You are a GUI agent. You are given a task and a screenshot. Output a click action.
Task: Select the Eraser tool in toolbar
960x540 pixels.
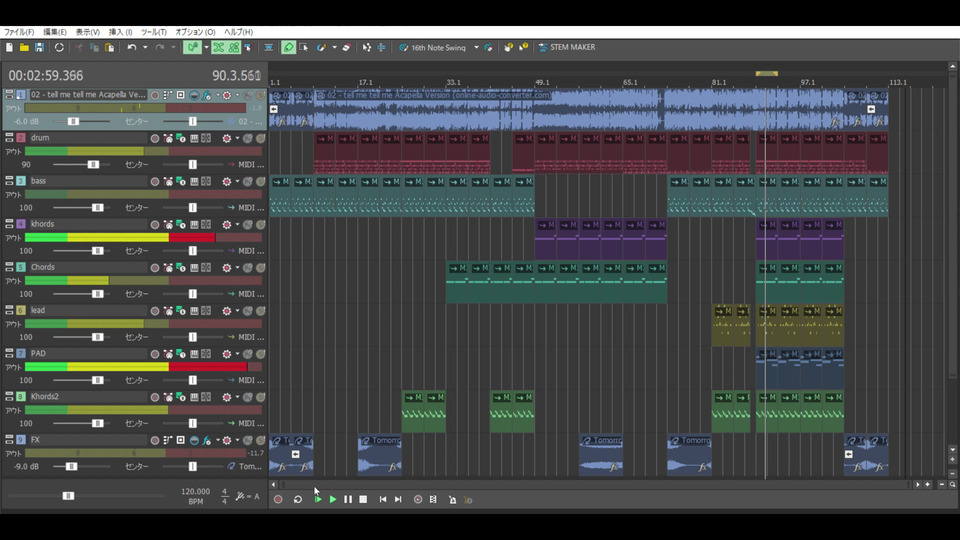346,47
